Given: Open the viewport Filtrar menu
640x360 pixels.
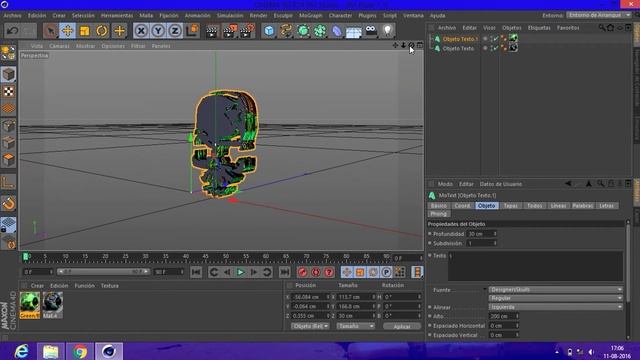Looking at the screenshot, I should click(x=138, y=46).
